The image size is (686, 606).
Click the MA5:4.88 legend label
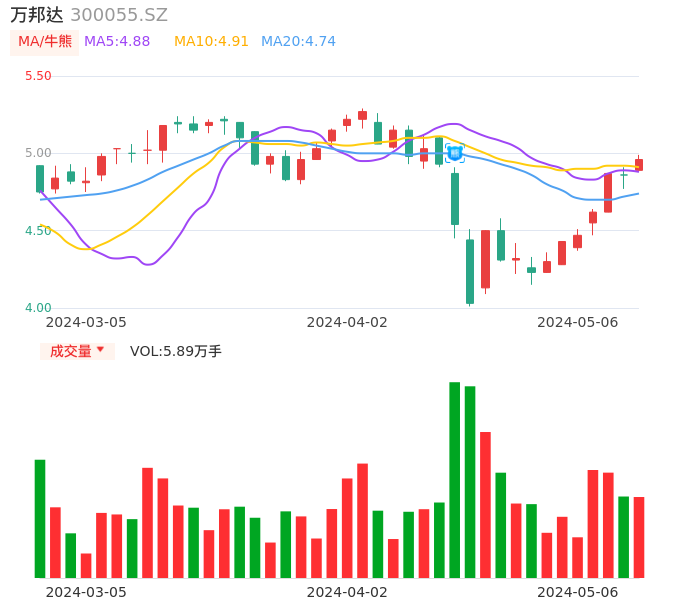[117, 42]
